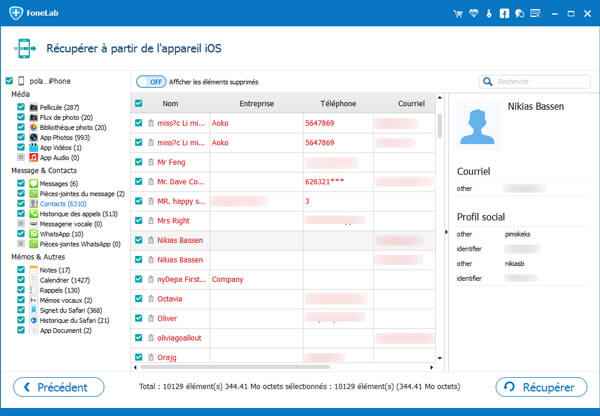Click the Flux de photo icon
This screenshot has height=416, width=600.
click(34, 117)
